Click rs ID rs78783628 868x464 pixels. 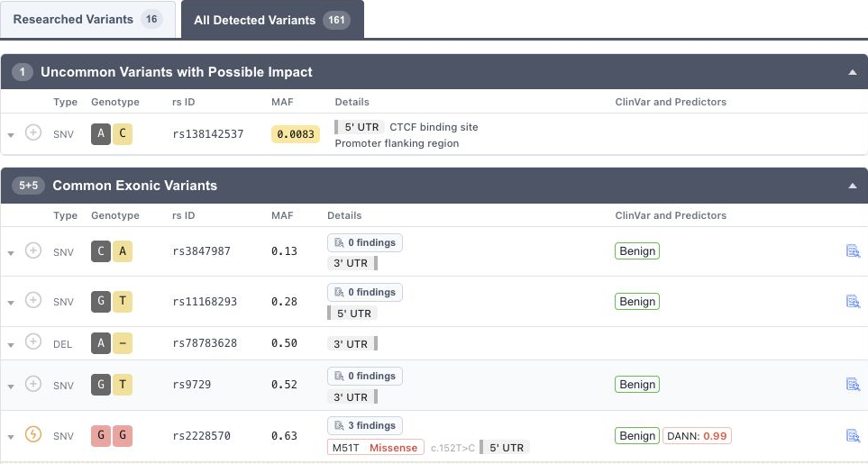(x=205, y=343)
